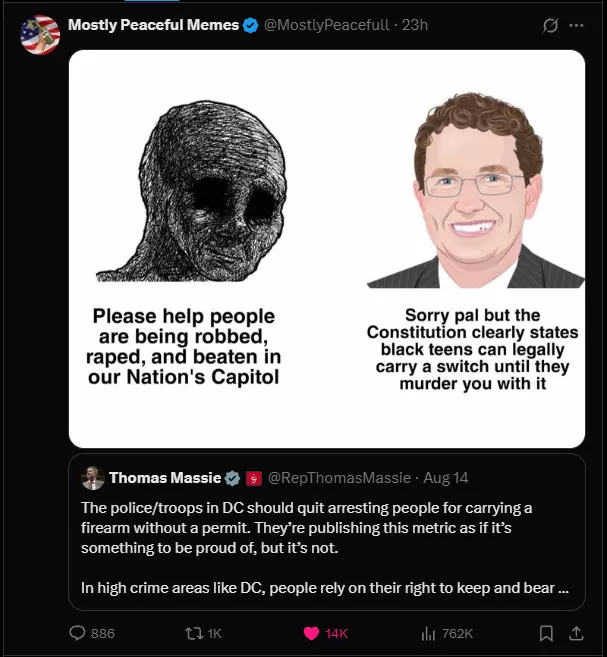Open Thomas Massie's quoted avatar
The image size is (607, 657).
[x=92, y=478]
